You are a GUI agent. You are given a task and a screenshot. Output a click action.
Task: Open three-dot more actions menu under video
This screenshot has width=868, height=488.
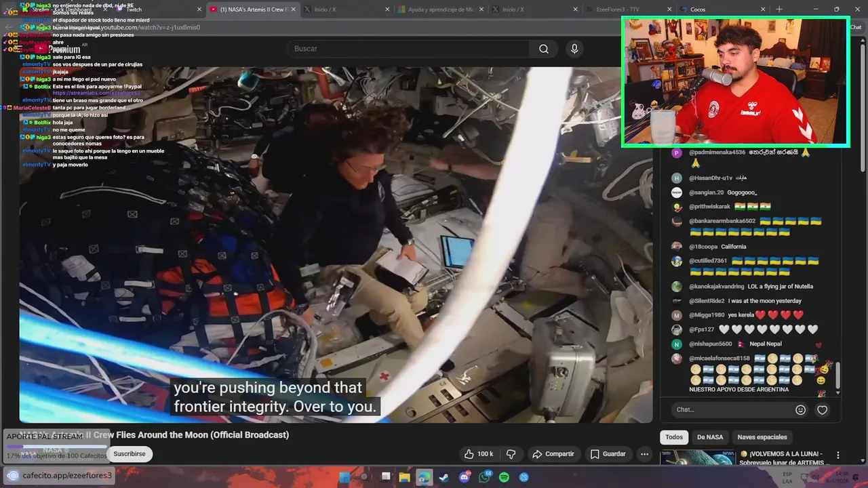[645, 454]
